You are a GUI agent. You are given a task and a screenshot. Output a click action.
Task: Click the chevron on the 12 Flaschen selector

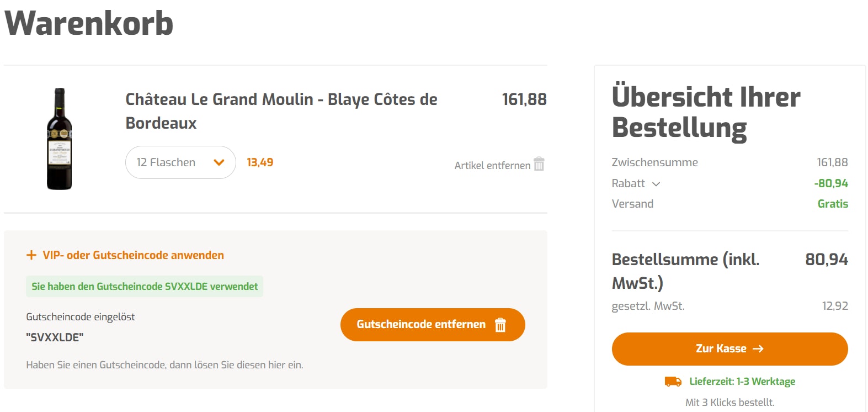pyautogui.click(x=219, y=162)
